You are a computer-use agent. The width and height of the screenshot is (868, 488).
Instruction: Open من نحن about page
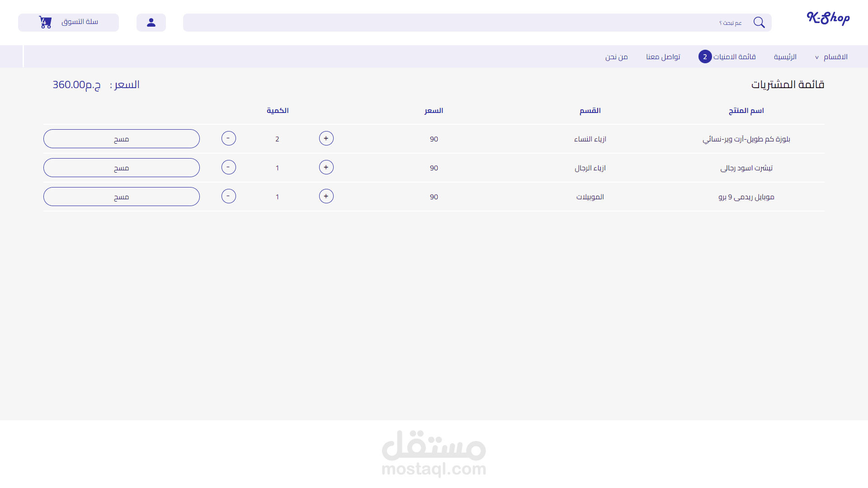tap(616, 57)
